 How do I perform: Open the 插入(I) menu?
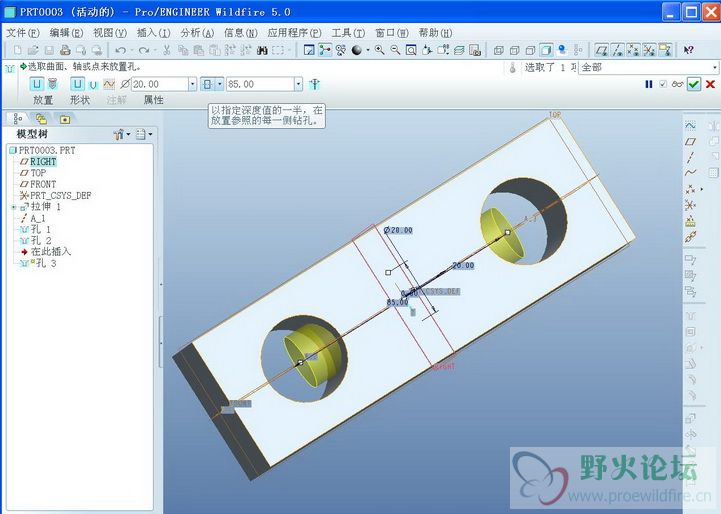154,33
